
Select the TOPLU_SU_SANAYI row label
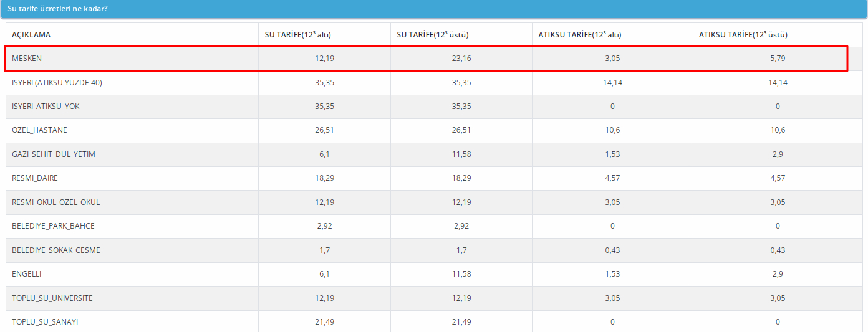pos(45,322)
